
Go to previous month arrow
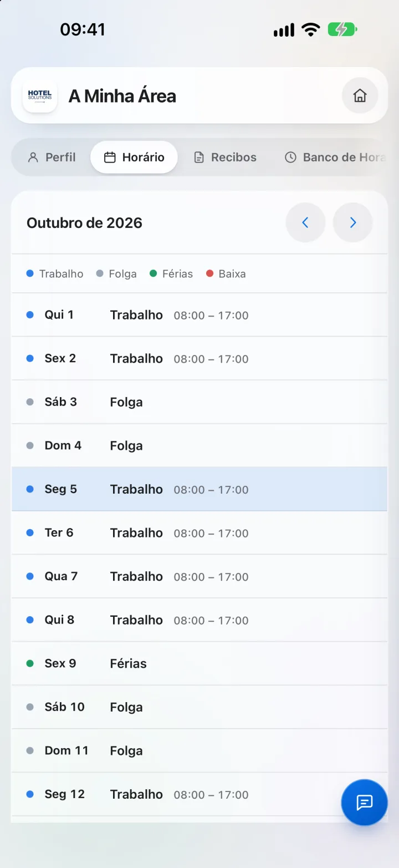click(x=305, y=222)
